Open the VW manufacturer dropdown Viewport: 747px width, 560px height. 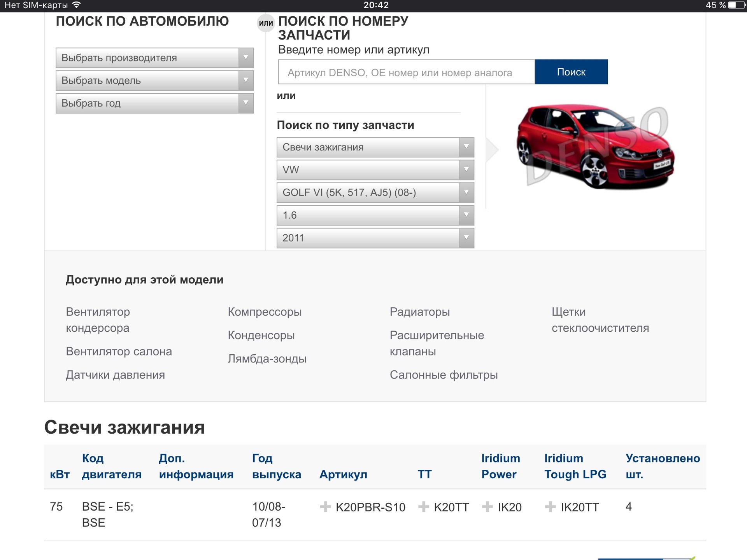[x=375, y=170]
